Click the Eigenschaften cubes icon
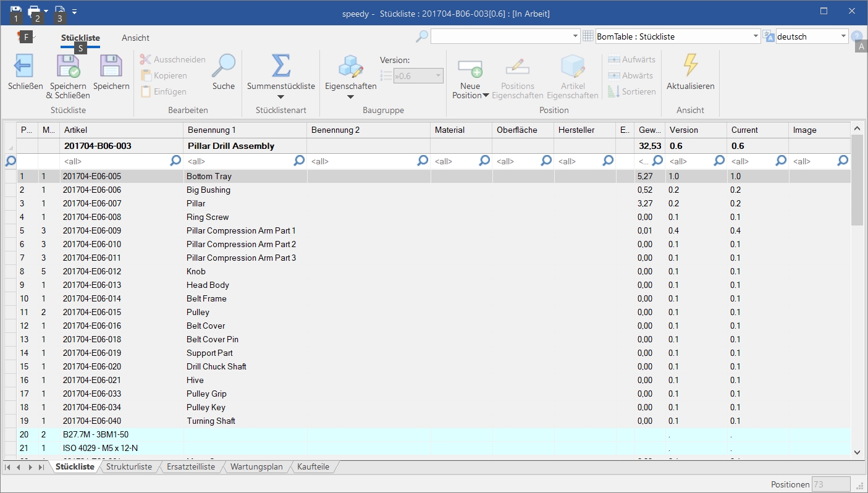The height and width of the screenshot is (493, 868). [350, 66]
